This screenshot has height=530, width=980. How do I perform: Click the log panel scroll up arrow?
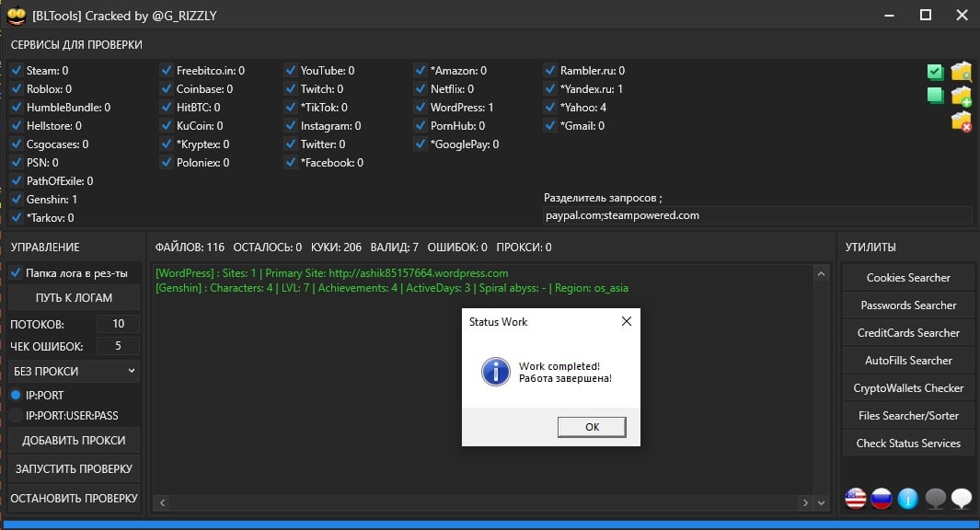821,274
